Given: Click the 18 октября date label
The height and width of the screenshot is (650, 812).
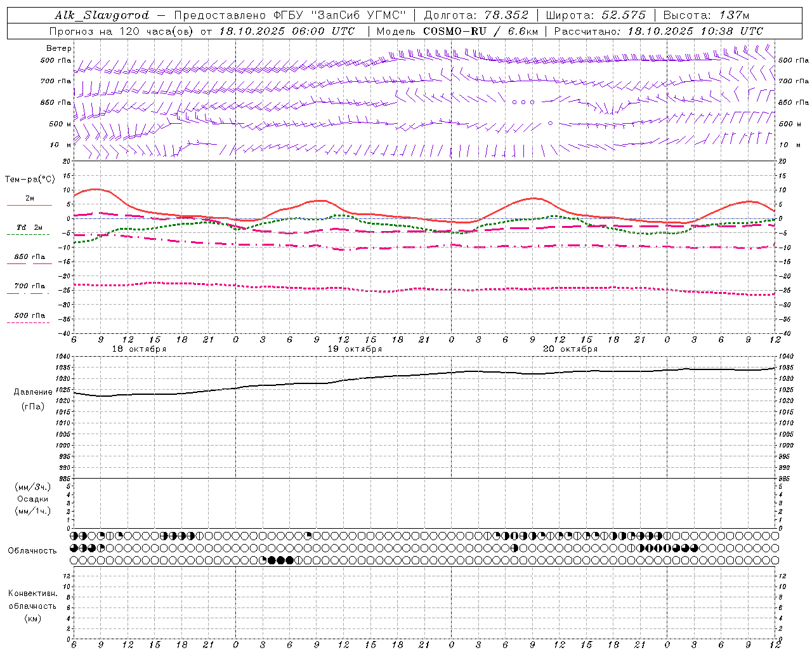Looking at the screenshot, I should click(139, 349).
